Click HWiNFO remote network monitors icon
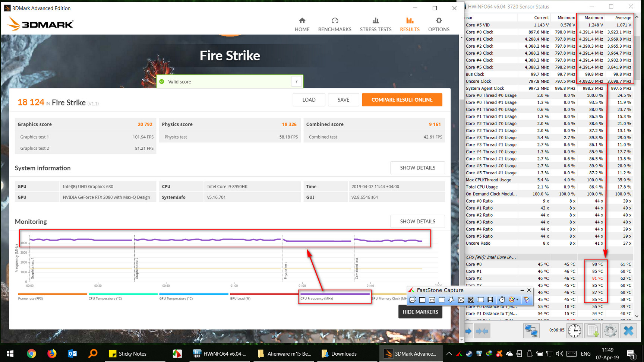 coord(531,331)
